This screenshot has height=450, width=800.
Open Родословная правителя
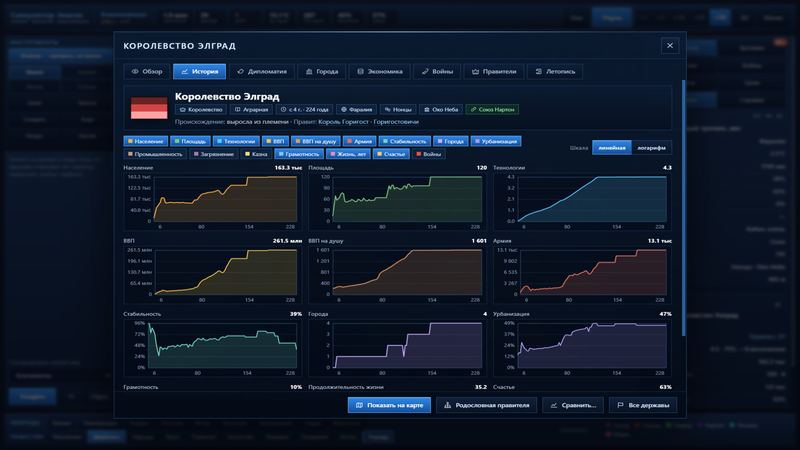487,405
